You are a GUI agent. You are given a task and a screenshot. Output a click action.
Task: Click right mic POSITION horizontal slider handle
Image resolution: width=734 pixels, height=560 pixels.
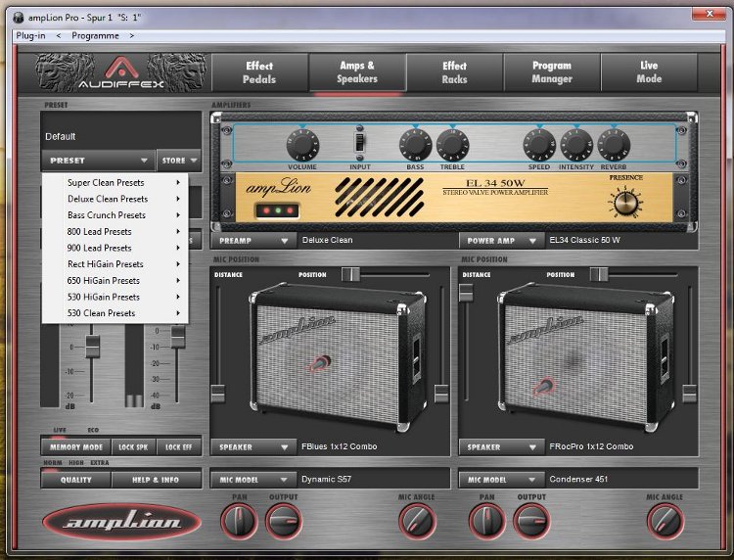[599, 274]
